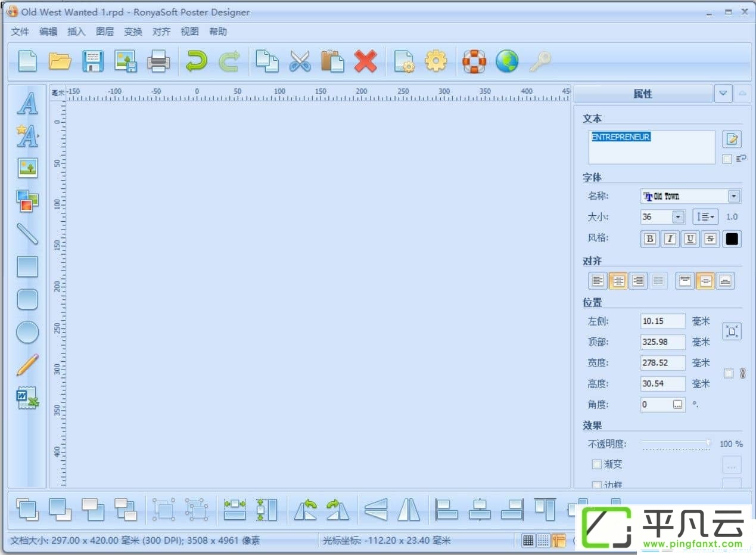Adjust the 不透明度 opacity slider
This screenshot has height=555, width=756.
point(676,444)
